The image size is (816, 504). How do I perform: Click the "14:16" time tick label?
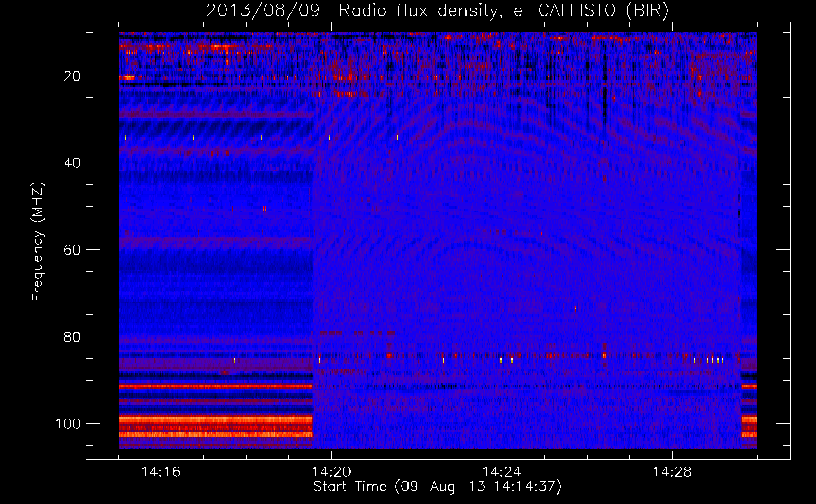161,472
